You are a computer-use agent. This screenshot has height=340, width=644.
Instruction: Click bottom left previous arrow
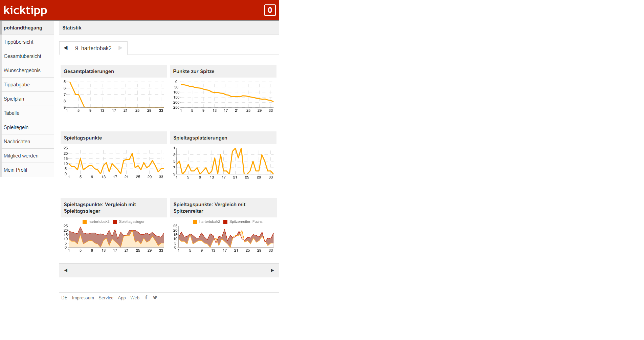(x=66, y=270)
